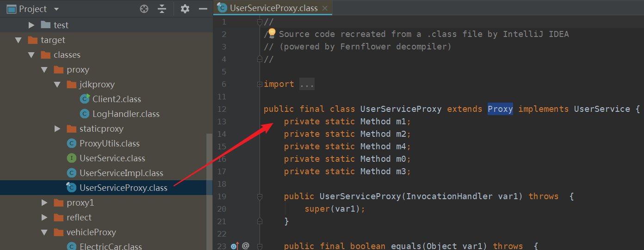Toggle the fold marker beside import
Screen dimensions: 644x250
[260, 84]
